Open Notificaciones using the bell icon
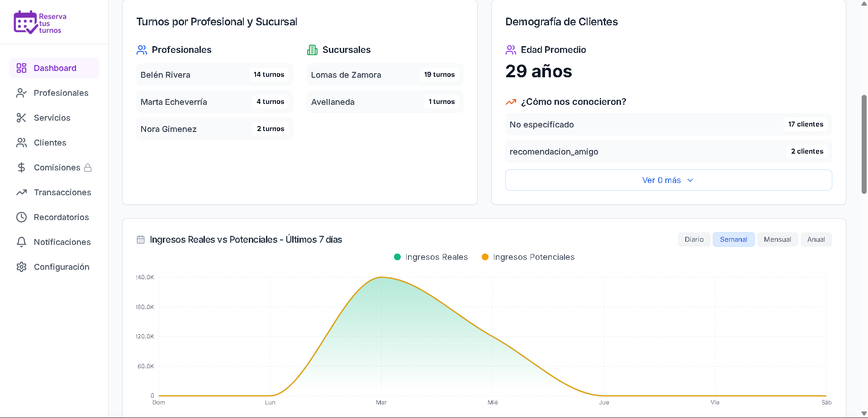 21,242
